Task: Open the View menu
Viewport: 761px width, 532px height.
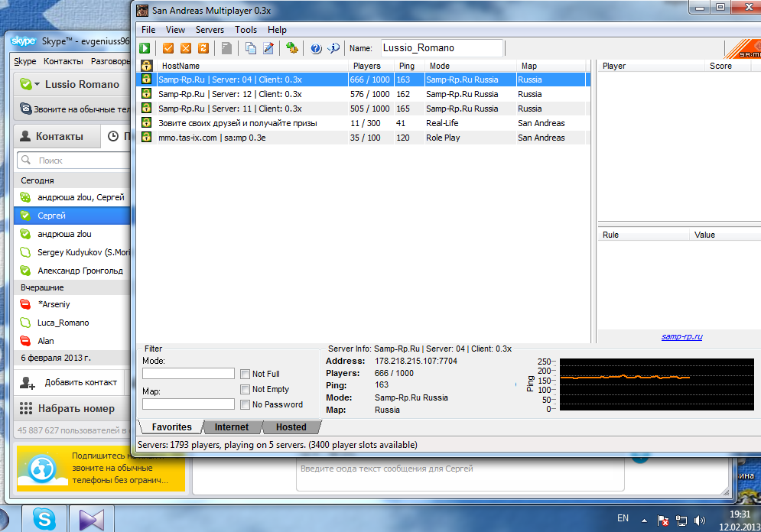Action: coord(175,30)
